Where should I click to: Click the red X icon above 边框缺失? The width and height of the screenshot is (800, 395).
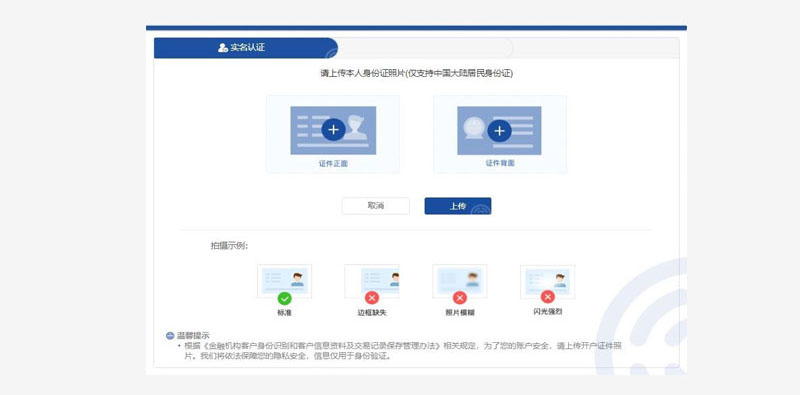[372, 298]
